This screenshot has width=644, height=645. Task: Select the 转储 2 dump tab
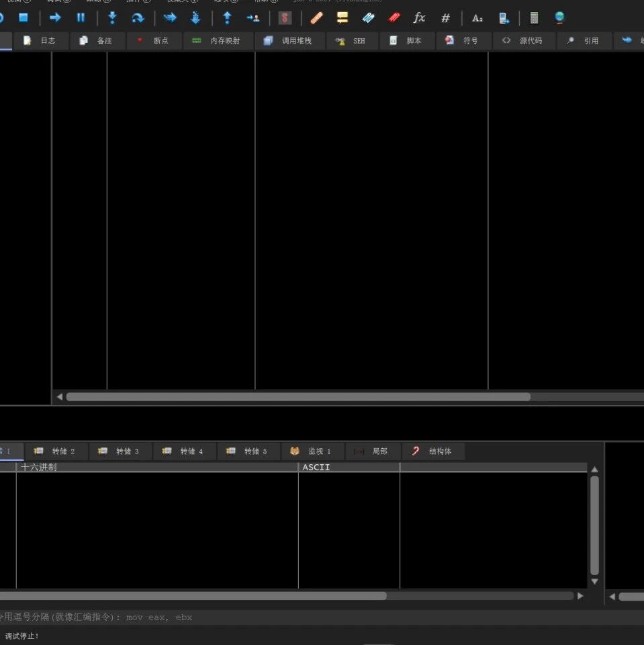pos(56,451)
